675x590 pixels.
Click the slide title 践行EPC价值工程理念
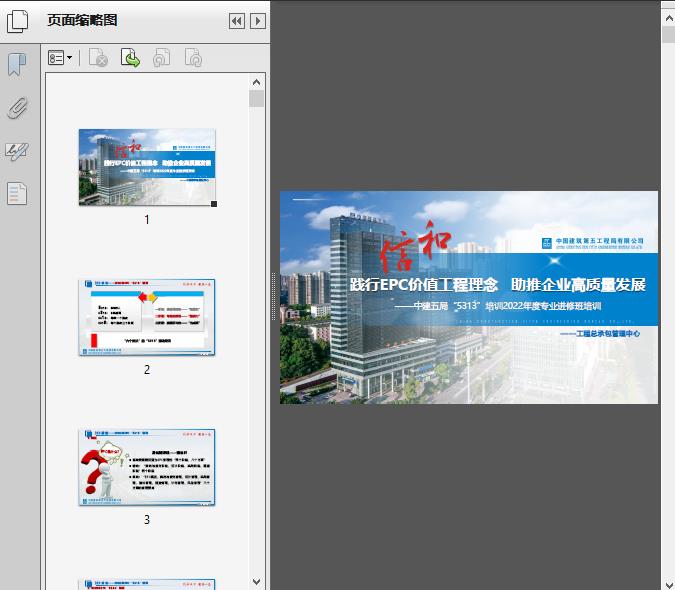click(x=424, y=285)
